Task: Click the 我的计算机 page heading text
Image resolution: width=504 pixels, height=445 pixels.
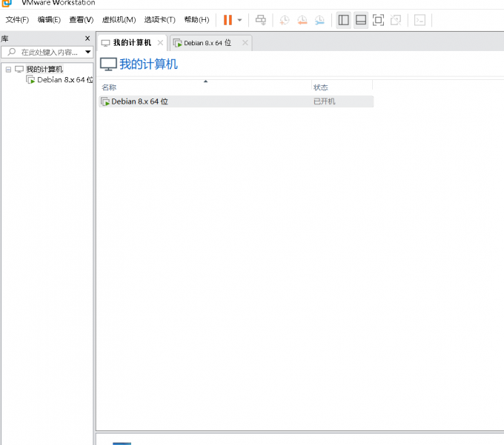Action: click(148, 64)
